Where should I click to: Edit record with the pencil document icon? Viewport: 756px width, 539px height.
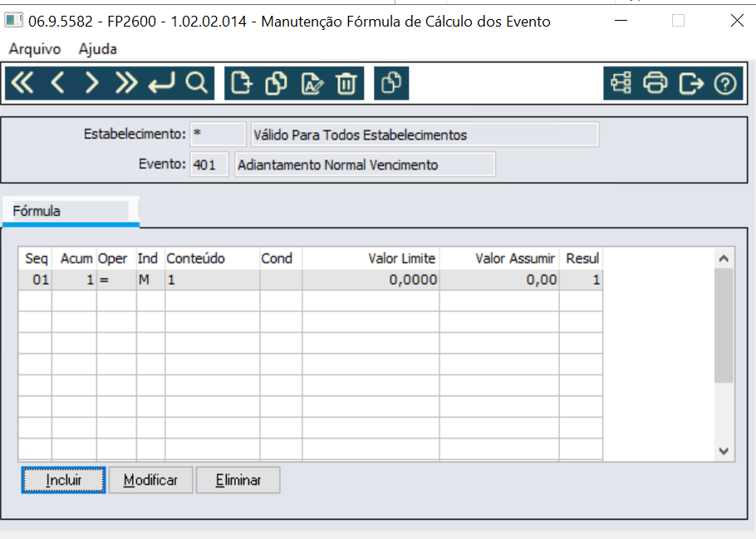pyautogui.click(x=312, y=83)
